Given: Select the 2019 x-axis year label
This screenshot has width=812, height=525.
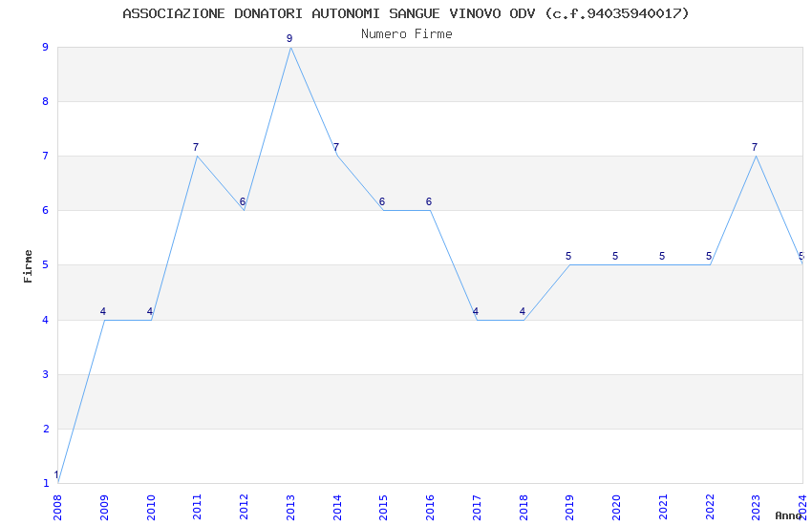Looking at the screenshot, I should 569,507.
